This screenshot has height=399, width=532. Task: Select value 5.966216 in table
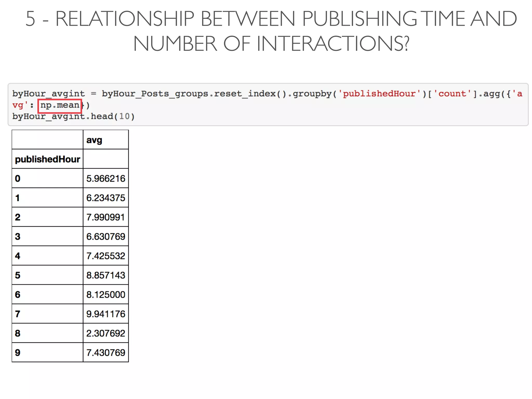coord(106,179)
